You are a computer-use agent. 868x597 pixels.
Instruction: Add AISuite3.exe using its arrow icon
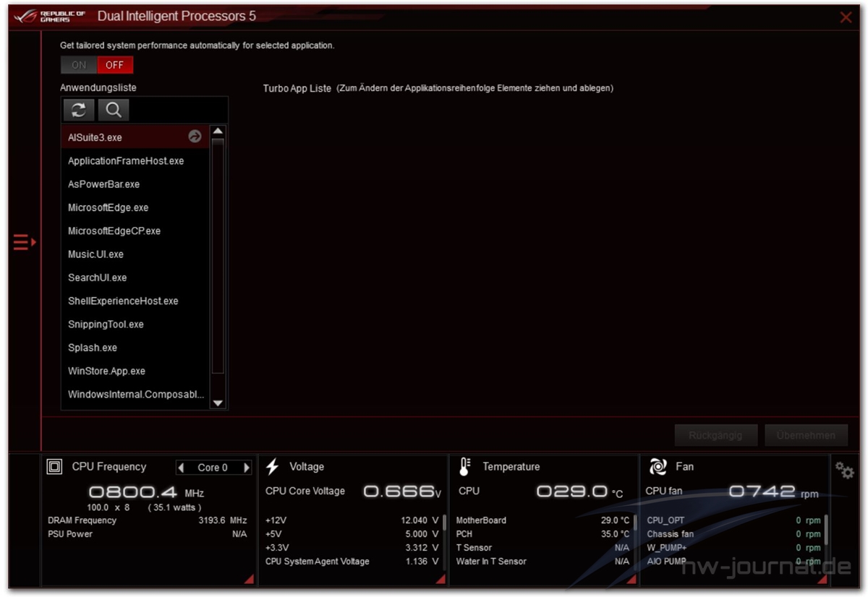(x=195, y=136)
